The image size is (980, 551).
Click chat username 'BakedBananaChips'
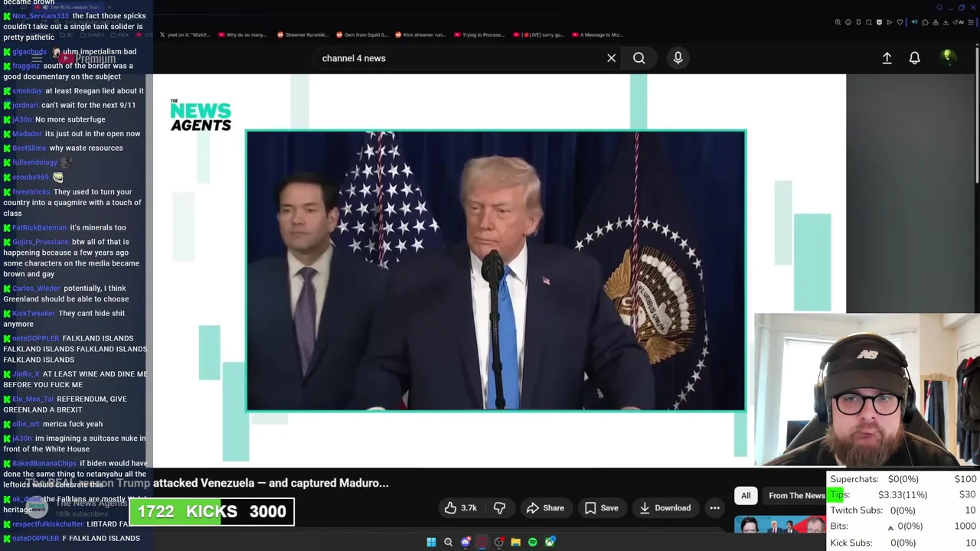click(x=44, y=463)
